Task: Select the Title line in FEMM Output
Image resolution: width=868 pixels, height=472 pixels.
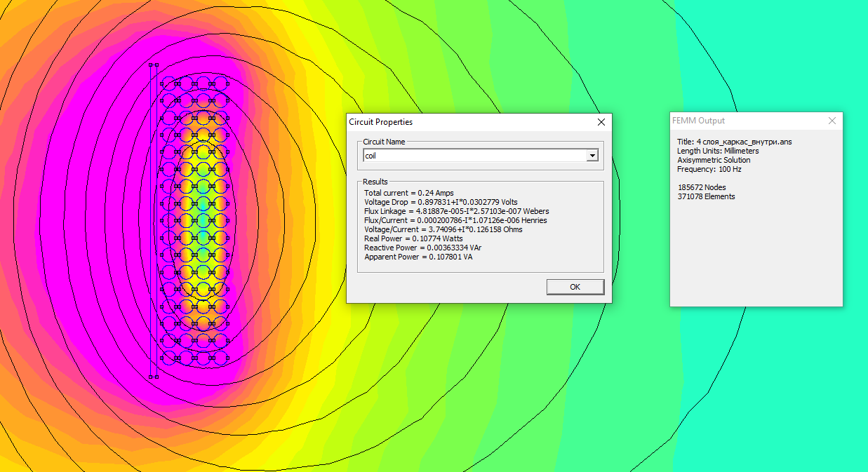Action: [x=735, y=142]
